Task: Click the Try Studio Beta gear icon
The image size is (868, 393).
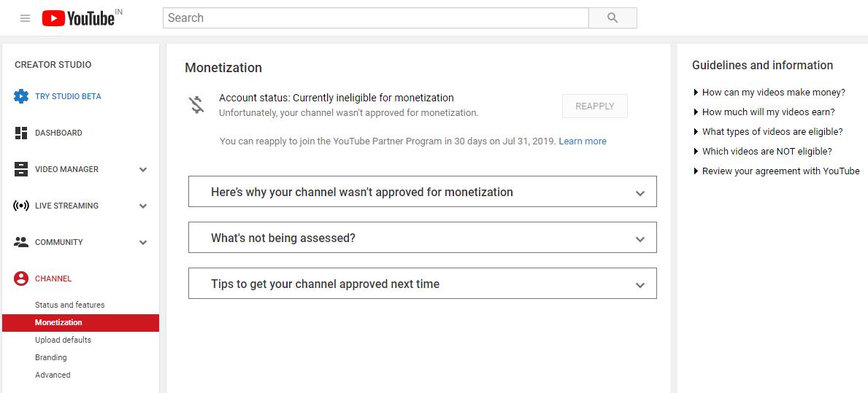Action: (21, 96)
